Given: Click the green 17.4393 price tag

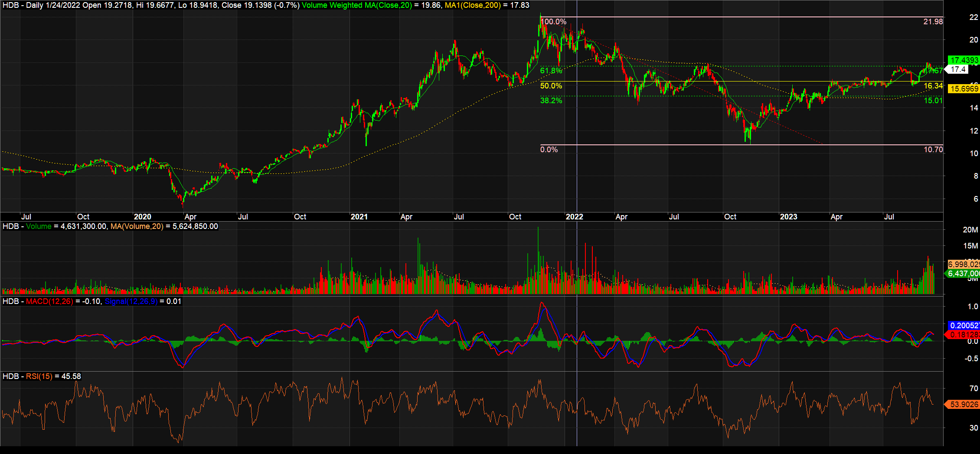Looking at the screenshot, I should 964,60.
